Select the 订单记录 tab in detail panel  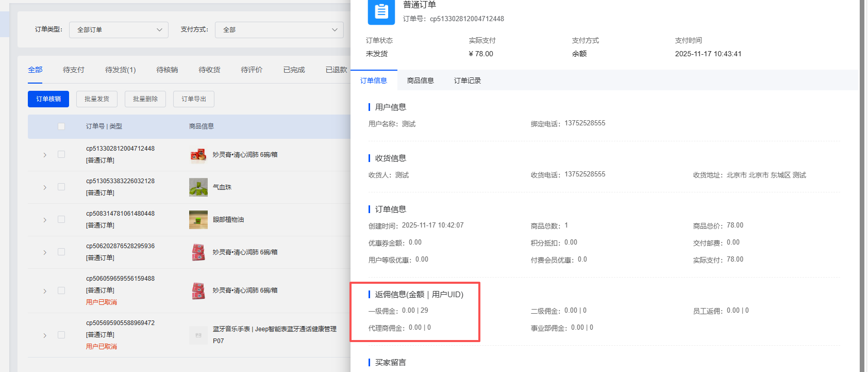point(468,80)
